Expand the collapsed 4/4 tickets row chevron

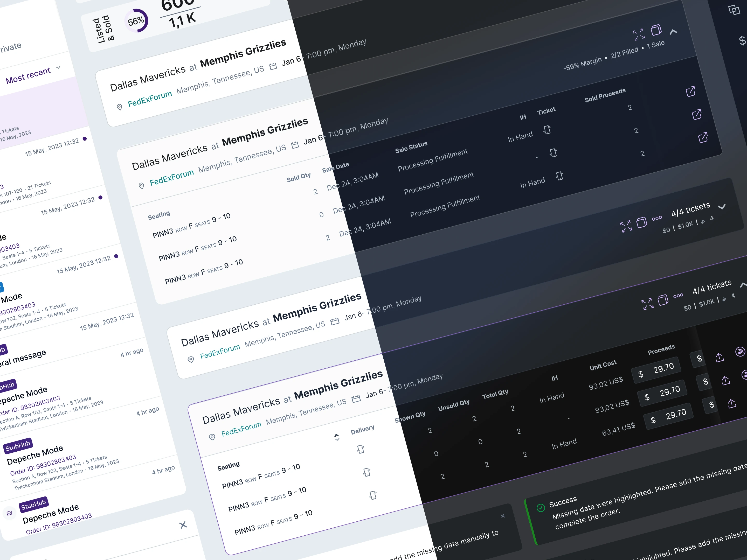point(722,207)
